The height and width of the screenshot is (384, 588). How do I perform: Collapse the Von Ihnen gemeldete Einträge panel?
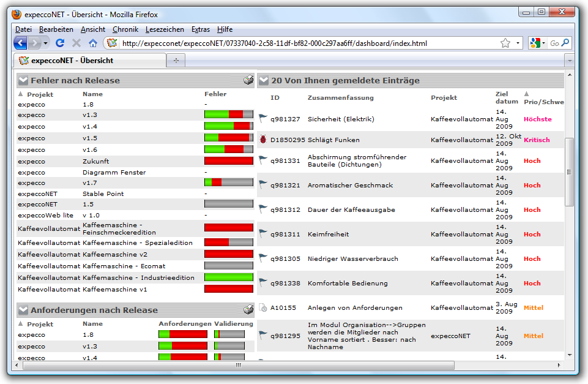point(263,80)
